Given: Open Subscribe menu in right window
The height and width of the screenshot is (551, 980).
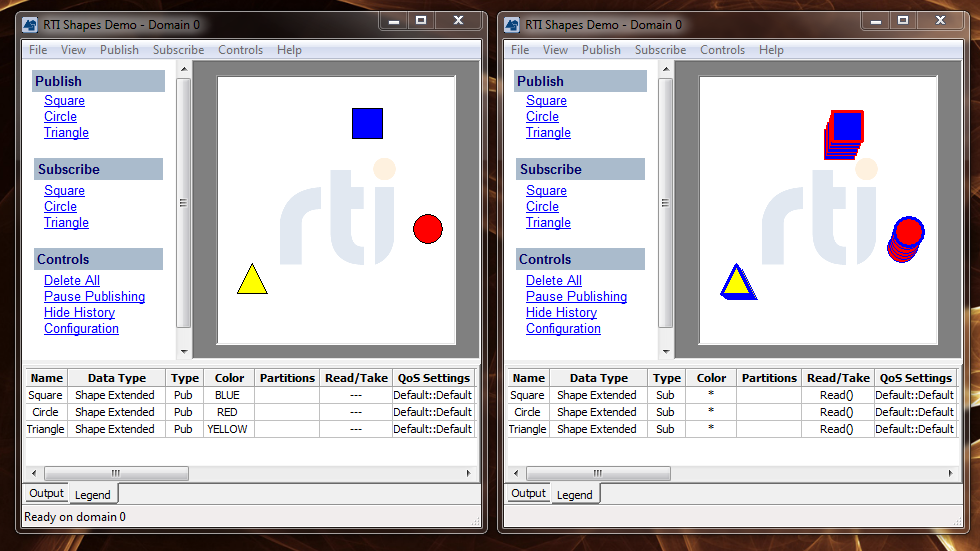Looking at the screenshot, I should tap(661, 50).
